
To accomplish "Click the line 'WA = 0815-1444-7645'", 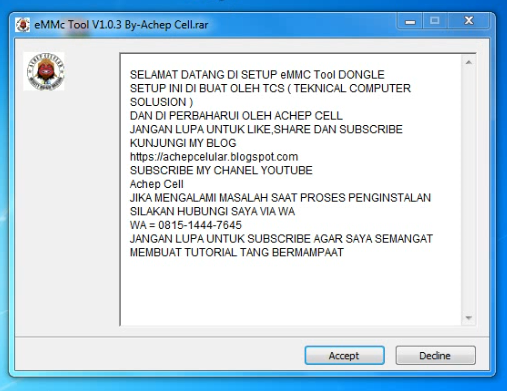I will pyautogui.click(x=186, y=225).
